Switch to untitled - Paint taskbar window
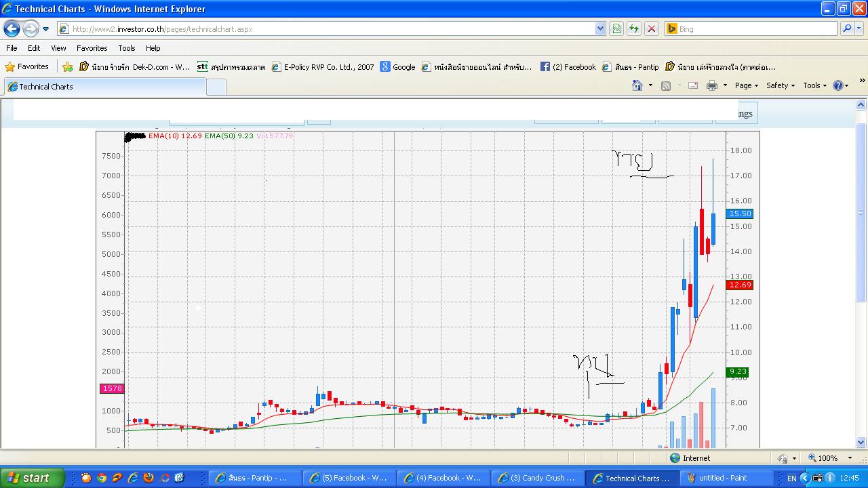The image size is (868, 488). (x=726, y=478)
